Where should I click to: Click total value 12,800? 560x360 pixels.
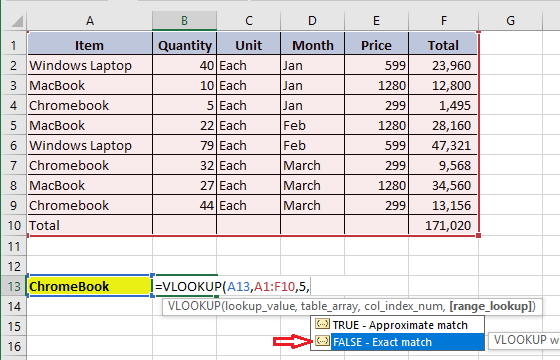click(x=443, y=85)
